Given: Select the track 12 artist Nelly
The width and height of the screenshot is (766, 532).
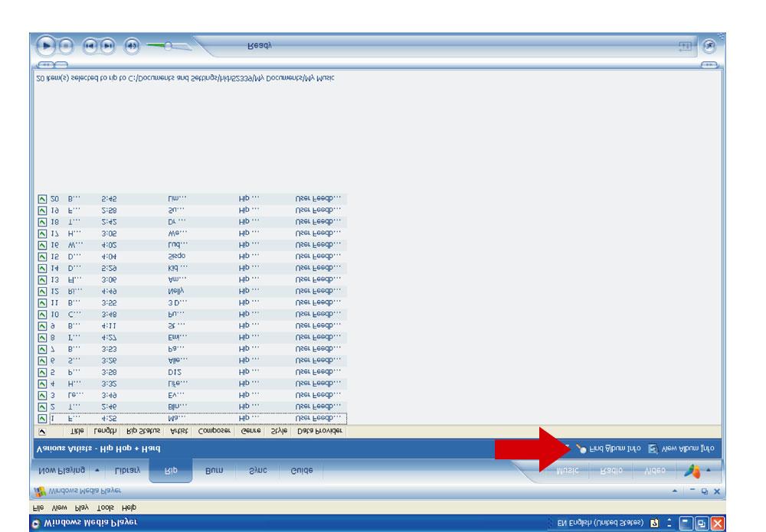Looking at the screenshot, I should click(176, 292).
